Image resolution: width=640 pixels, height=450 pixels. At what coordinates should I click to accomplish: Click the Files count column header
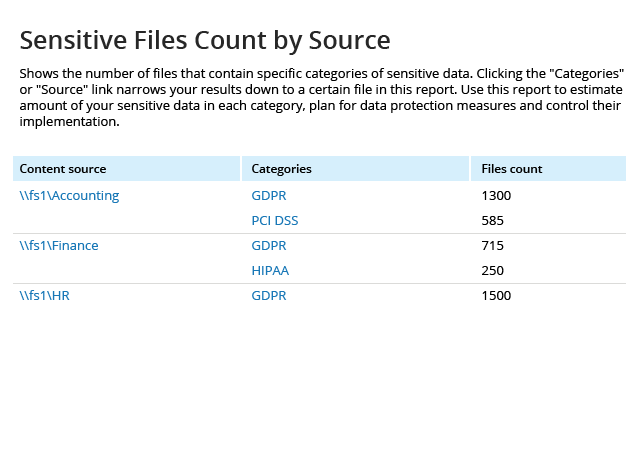click(548, 169)
